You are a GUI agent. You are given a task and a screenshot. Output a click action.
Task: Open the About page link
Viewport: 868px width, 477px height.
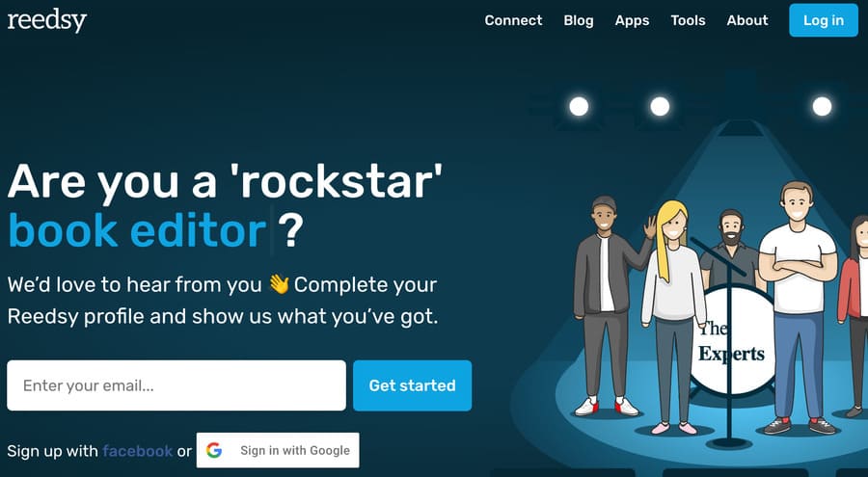[747, 20]
